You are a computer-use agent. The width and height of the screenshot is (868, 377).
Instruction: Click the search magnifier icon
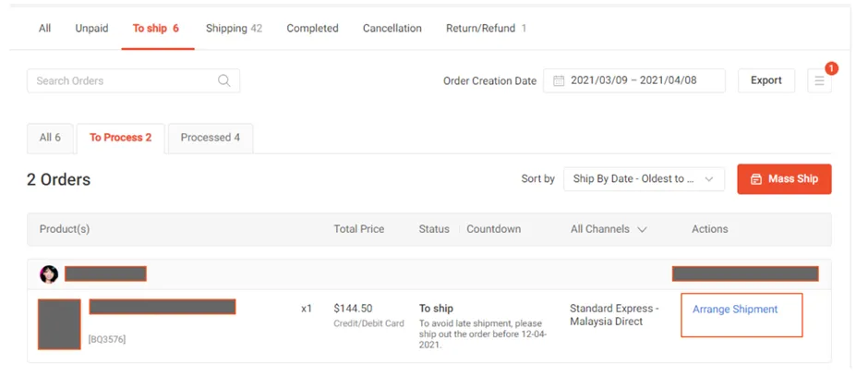[x=224, y=80]
